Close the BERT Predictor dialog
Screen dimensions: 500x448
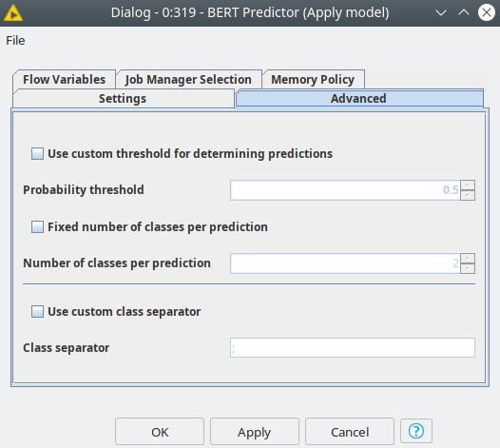[487, 12]
